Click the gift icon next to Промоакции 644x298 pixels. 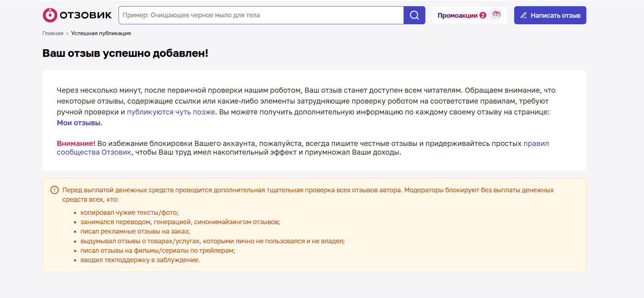tap(496, 15)
